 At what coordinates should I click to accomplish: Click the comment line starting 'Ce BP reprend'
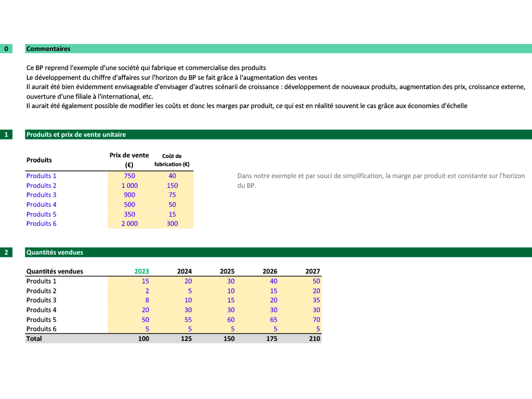pos(146,68)
